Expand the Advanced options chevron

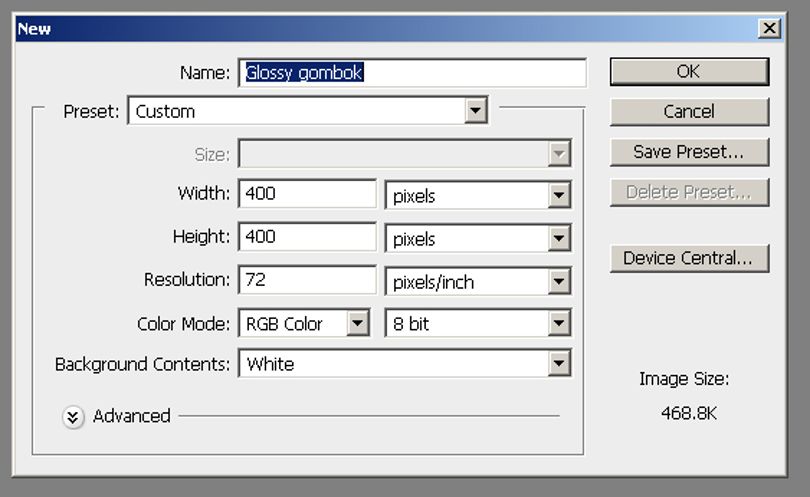click(73, 417)
